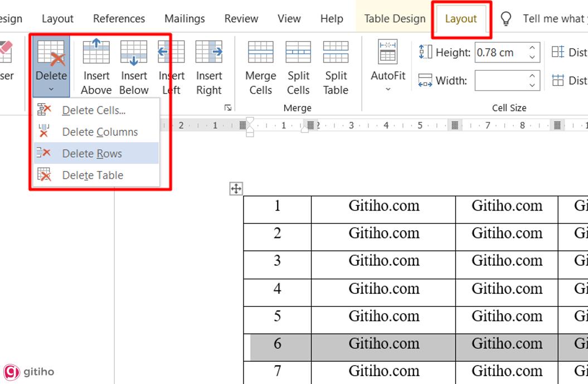Click table cell numbered 2
Screen dimensions: 588x384
277,237
